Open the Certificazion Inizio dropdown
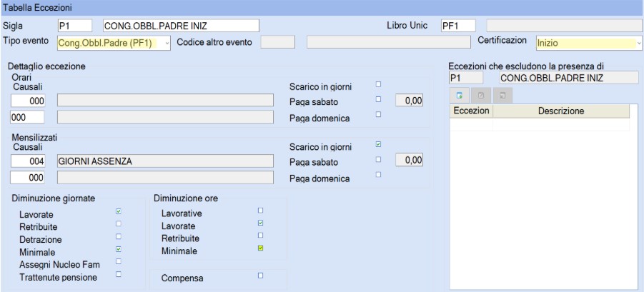The width and height of the screenshot is (644, 292). 639,43
